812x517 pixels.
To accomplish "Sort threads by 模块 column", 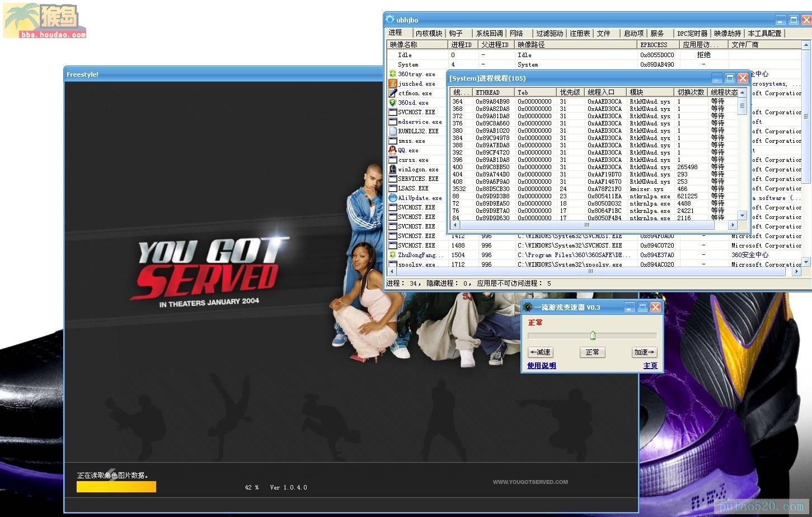I will (x=650, y=92).
